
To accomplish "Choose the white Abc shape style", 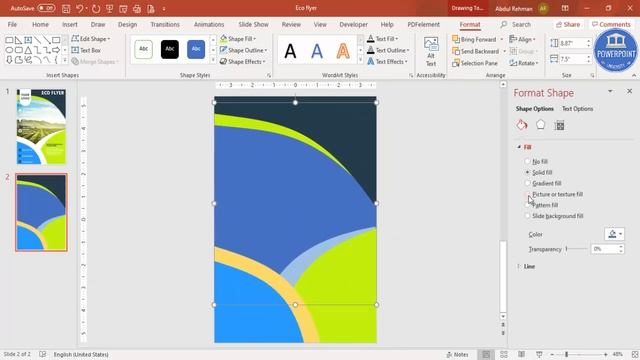I will (144, 49).
